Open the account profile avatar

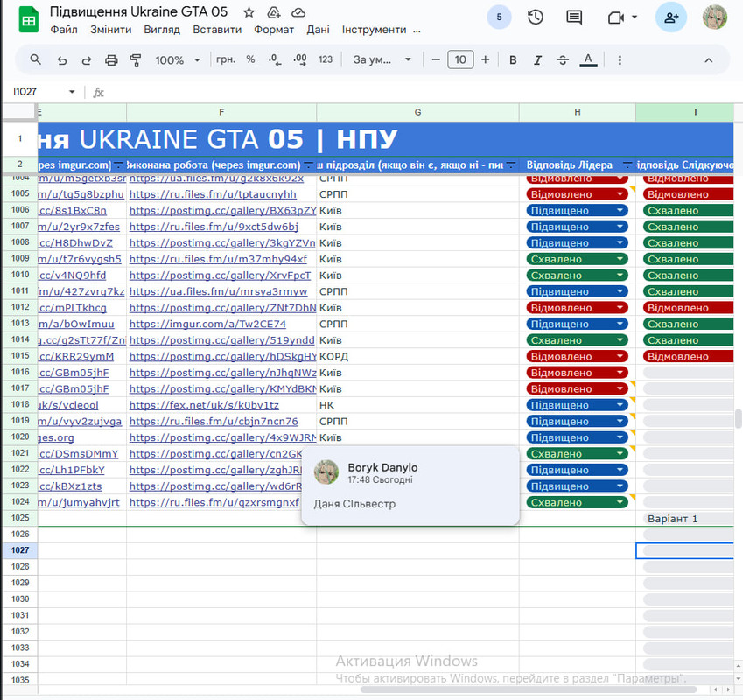[x=715, y=17]
